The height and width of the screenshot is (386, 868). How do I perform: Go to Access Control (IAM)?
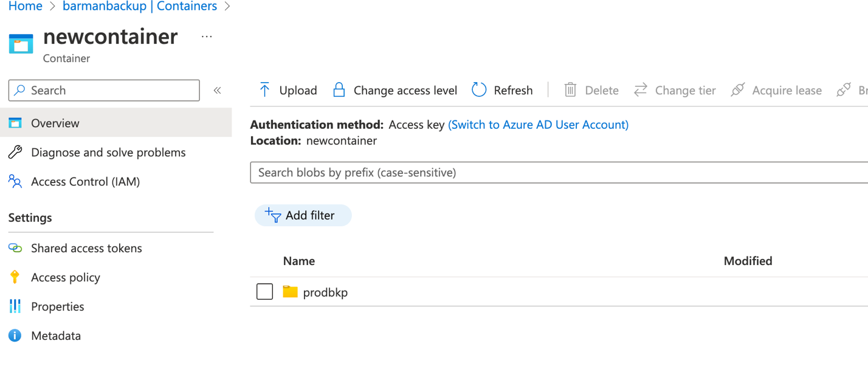pyautogui.click(x=85, y=181)
